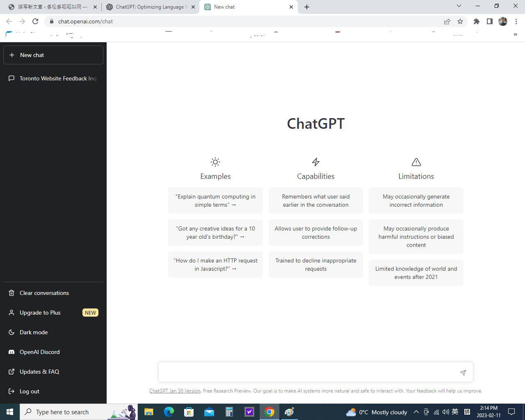Toggle Dark mode
525x420 pixels.
tap(53, 332)
